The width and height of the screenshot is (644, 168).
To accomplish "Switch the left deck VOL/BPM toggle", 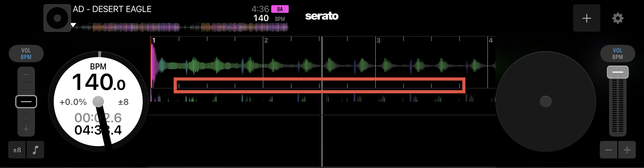I will tap(26, 54).
